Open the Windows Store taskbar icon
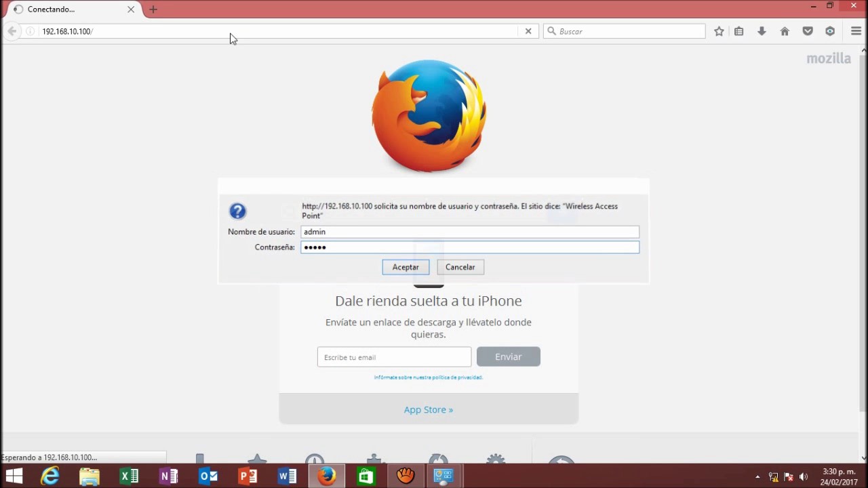The image size is (868, 488). (x=366, y=476)
